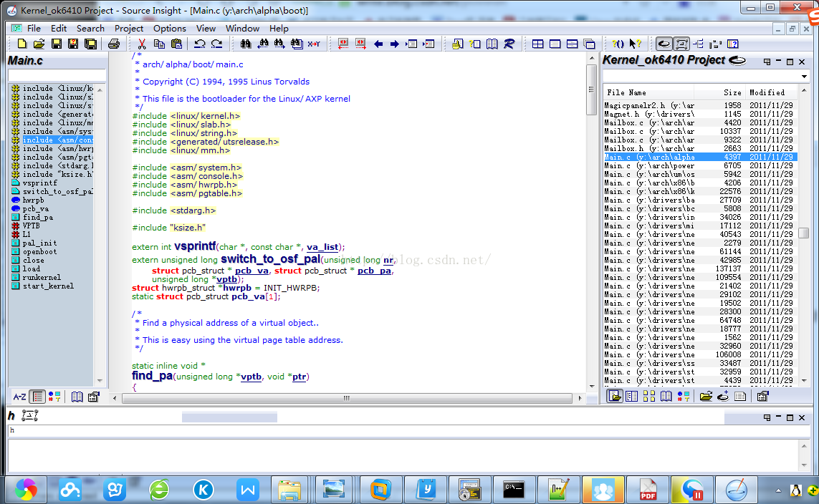Open the File menu
This screenshot has width=819, height=504.
[x=34, y=28]
